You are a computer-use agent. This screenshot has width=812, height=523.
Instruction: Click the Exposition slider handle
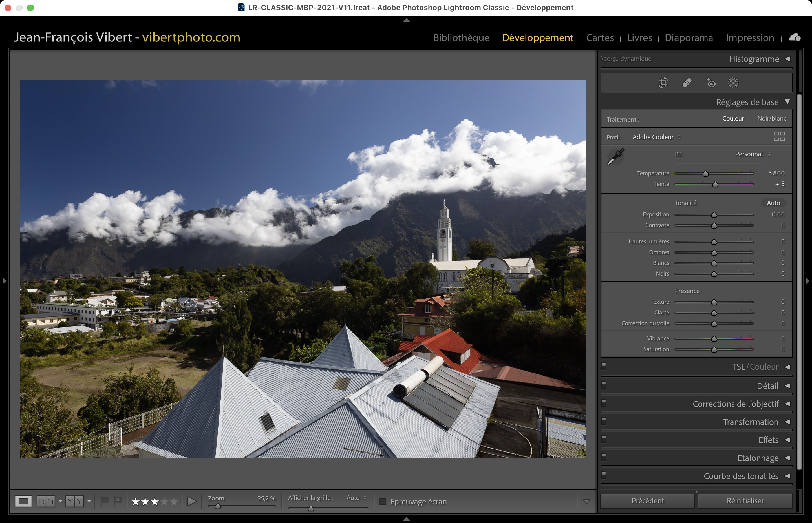tap(714, 215)
